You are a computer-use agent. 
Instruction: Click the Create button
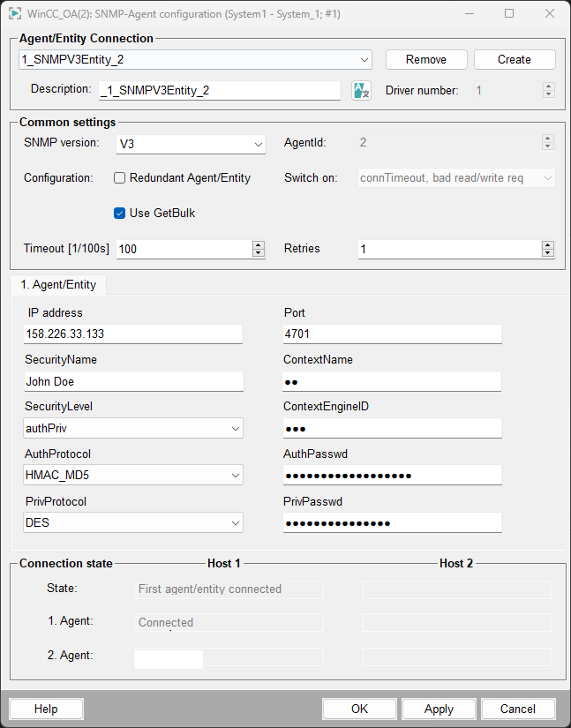[514, 60]
